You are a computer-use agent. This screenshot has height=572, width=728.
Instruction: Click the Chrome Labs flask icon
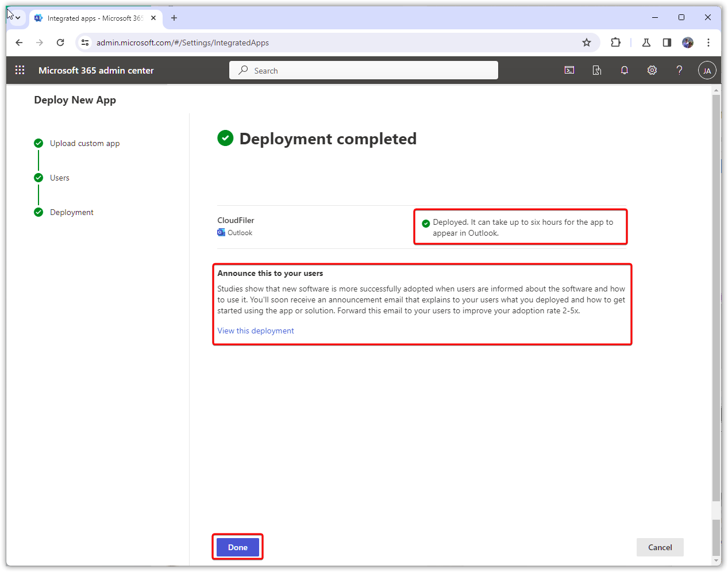[x=646, y=43]
